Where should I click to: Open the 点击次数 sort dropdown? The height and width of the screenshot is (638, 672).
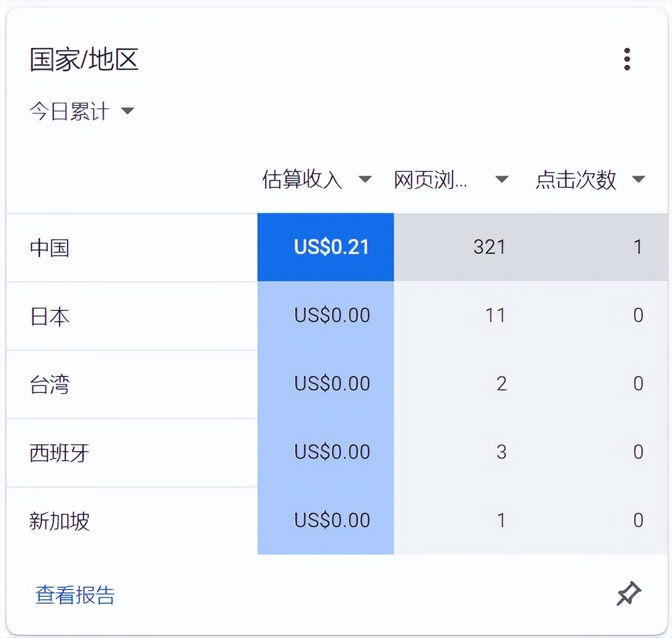(x=638, y=179)
